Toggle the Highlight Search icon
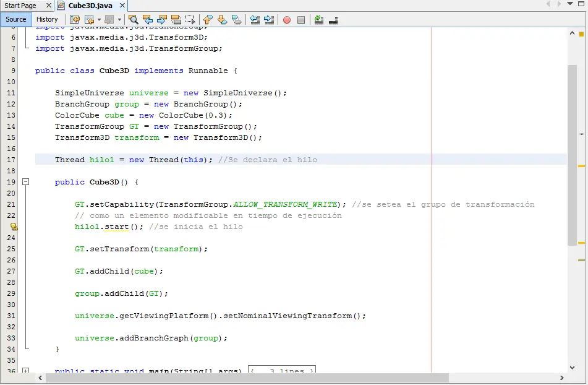 coord(176,20)
